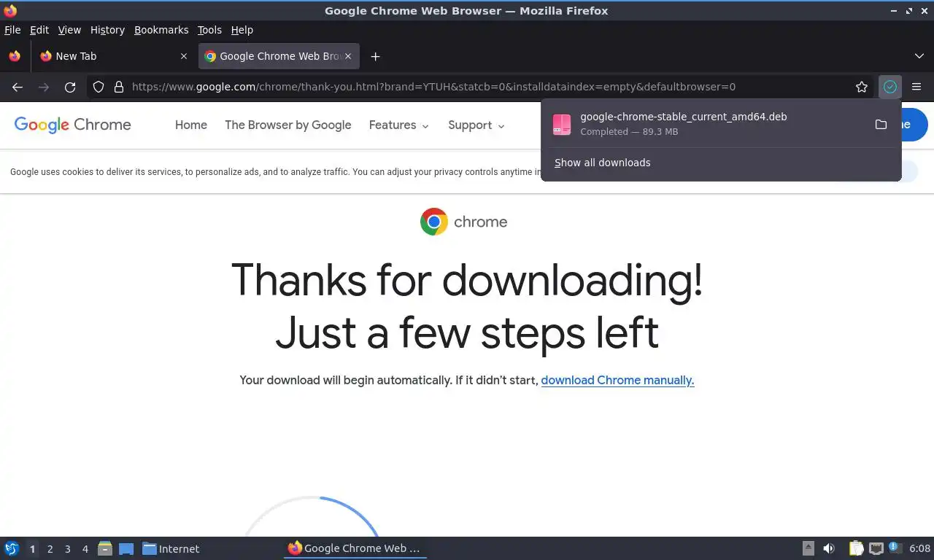Image resolution: width=934 pixels, height=560 pixels.
Task: Click the network tray icon
Action: click(x=876, y=548)
